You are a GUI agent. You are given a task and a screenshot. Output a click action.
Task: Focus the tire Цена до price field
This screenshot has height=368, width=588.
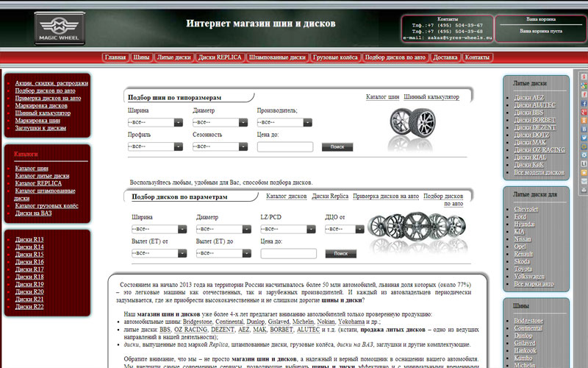(285, 146)
